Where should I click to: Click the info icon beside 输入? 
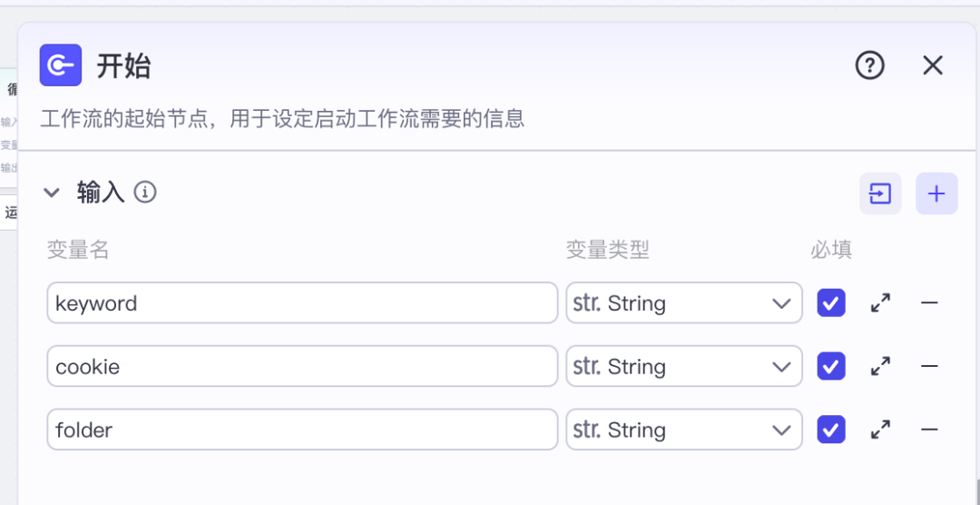145,192
